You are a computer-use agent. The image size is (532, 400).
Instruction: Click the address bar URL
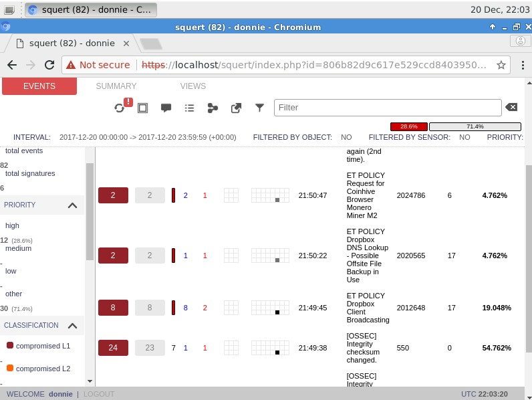tap(313, 65)
